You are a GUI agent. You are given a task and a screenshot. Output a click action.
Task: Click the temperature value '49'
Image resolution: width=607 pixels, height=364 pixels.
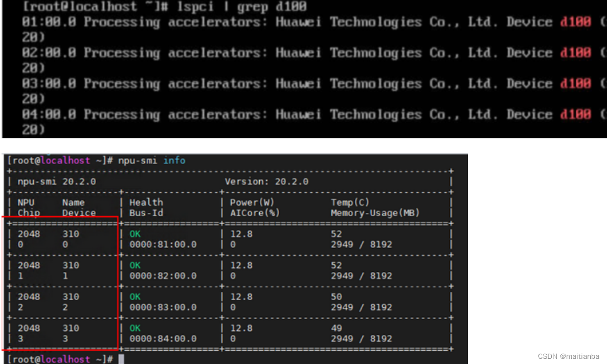point(336,328)
